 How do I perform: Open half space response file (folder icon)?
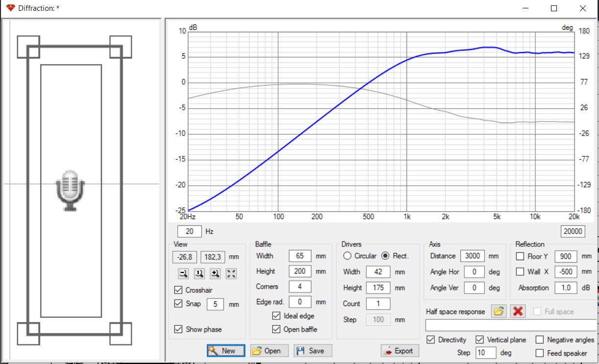tap(499, 312)
